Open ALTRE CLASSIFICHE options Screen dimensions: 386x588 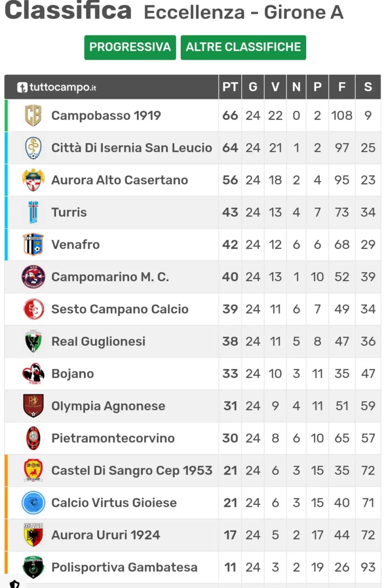coord(243,47)
